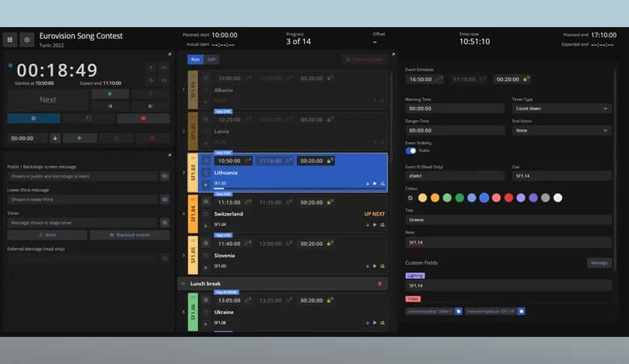
Task: Open more options for the Ukraine event
Action: click(382, 323)
